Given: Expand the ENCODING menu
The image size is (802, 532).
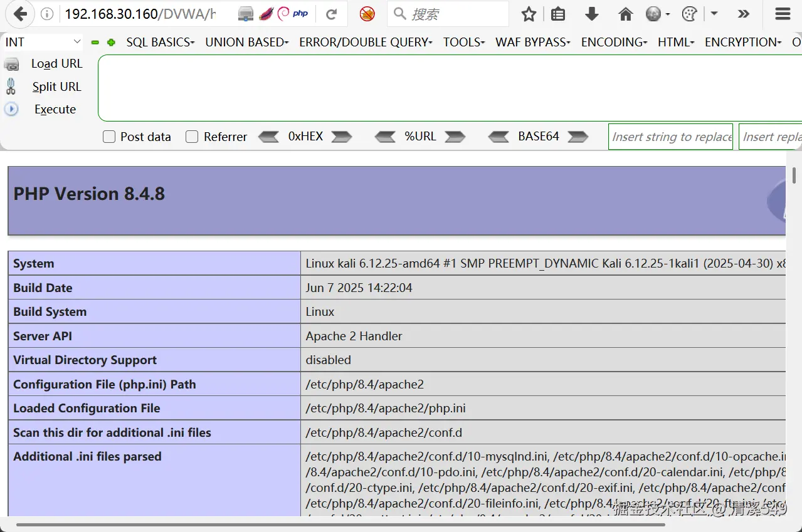Looking at the screenshot, I should pyautogui.click(x=615, y=42).
